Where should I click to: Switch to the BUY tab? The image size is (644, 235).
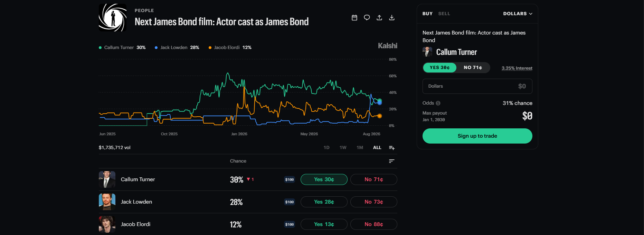(427, 14)
